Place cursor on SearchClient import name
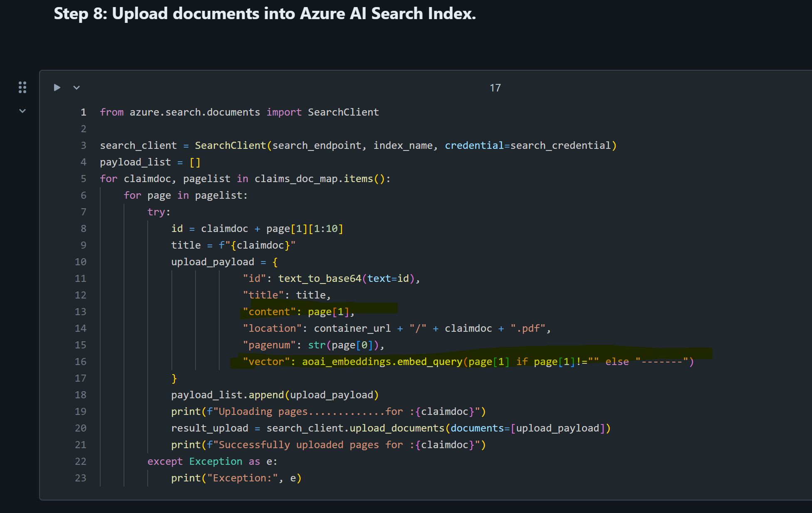 343,112
